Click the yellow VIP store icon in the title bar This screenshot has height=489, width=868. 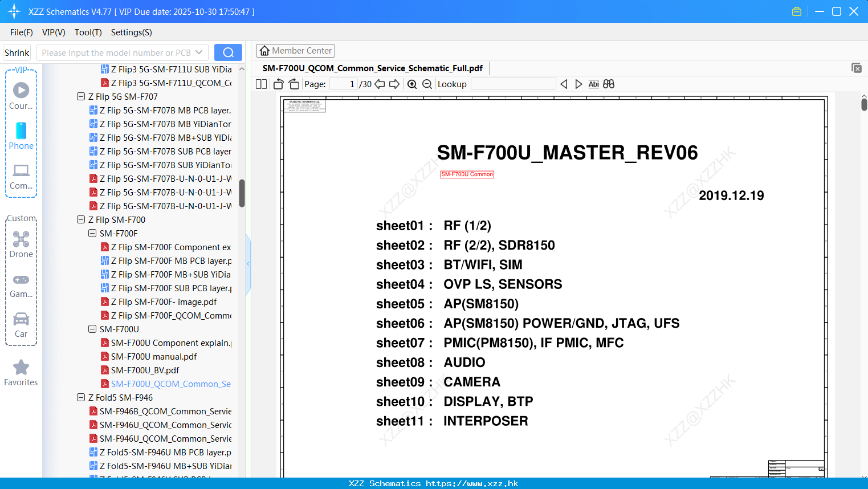click(797, 11)
